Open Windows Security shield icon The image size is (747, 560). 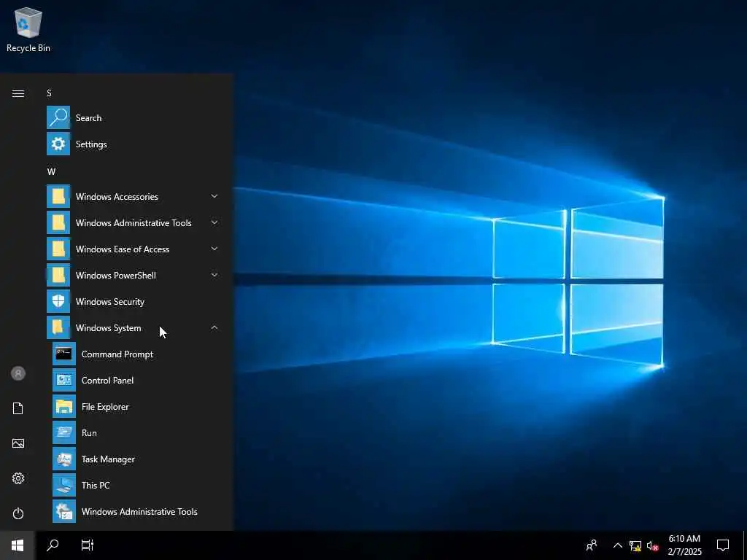(x=58, y=301)
